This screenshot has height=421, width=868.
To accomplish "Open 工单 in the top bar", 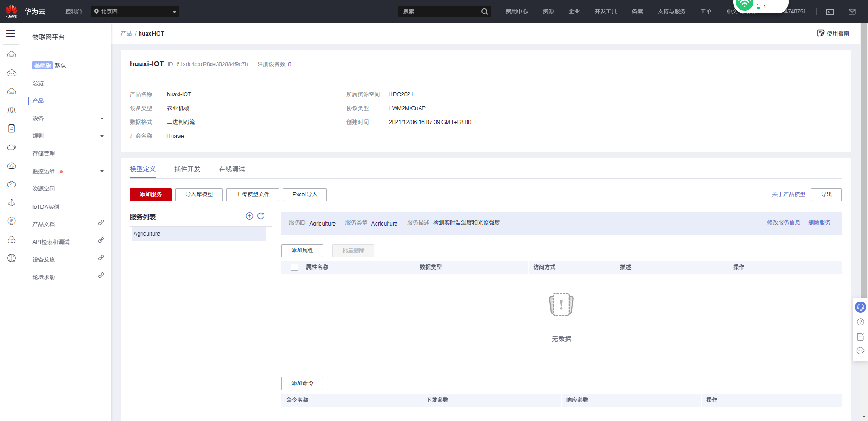I will [x=706, y=12].
